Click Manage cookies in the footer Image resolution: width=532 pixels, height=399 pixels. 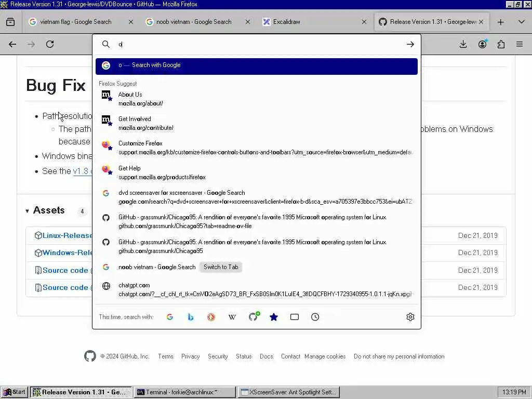[325, 356]
